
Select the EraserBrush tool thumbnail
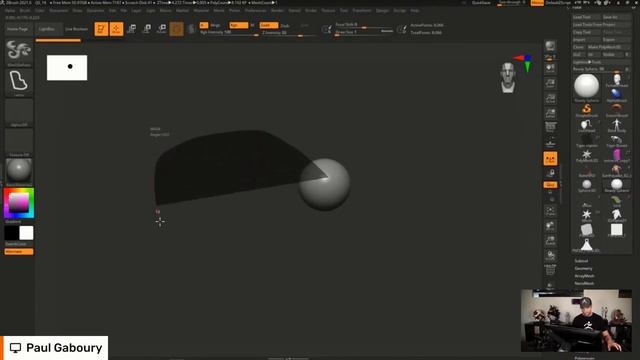616,109
